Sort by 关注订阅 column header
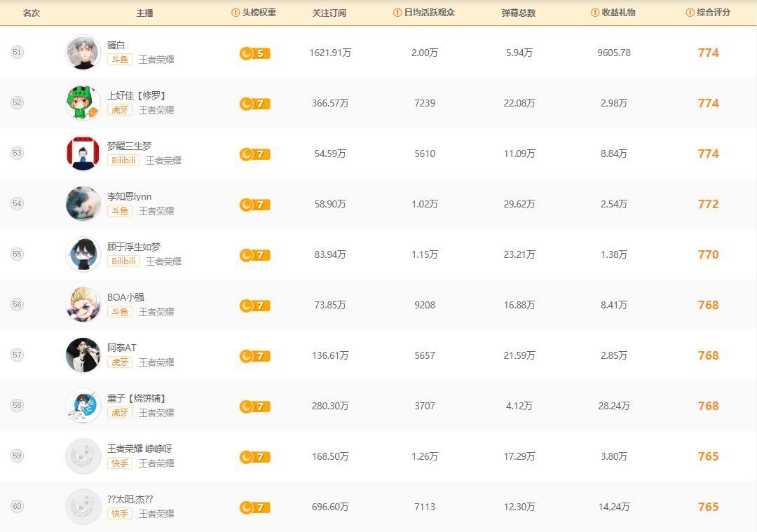The image size is (757, 532). 329,13
